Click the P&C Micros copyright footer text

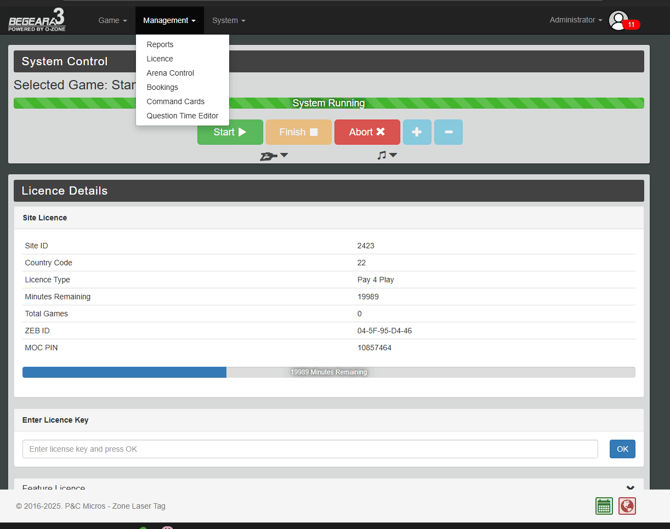coord(91,506)
